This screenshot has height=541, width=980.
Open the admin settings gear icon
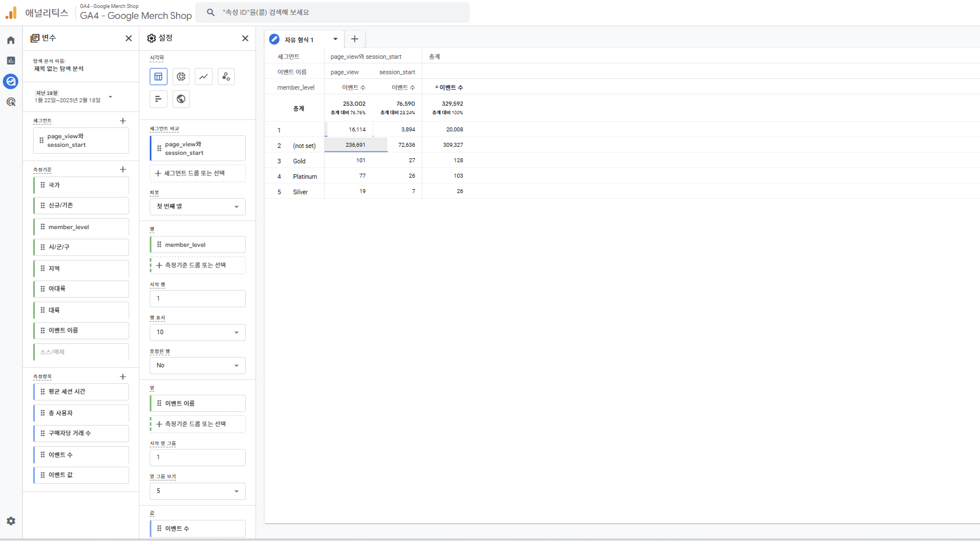coord(11,521)
